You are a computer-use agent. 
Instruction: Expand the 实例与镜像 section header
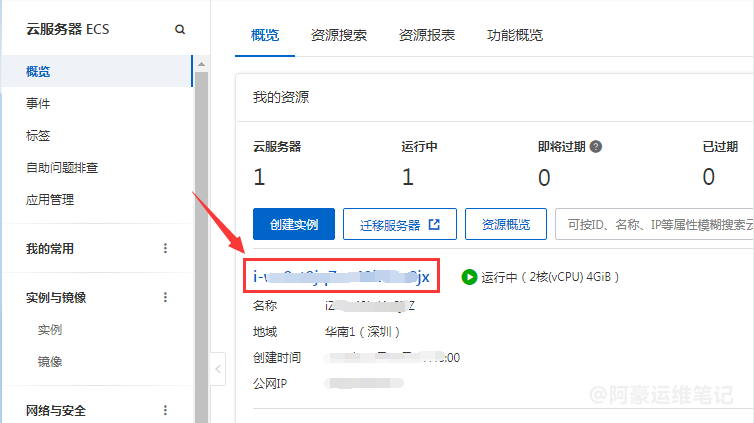tap(56, 298)
